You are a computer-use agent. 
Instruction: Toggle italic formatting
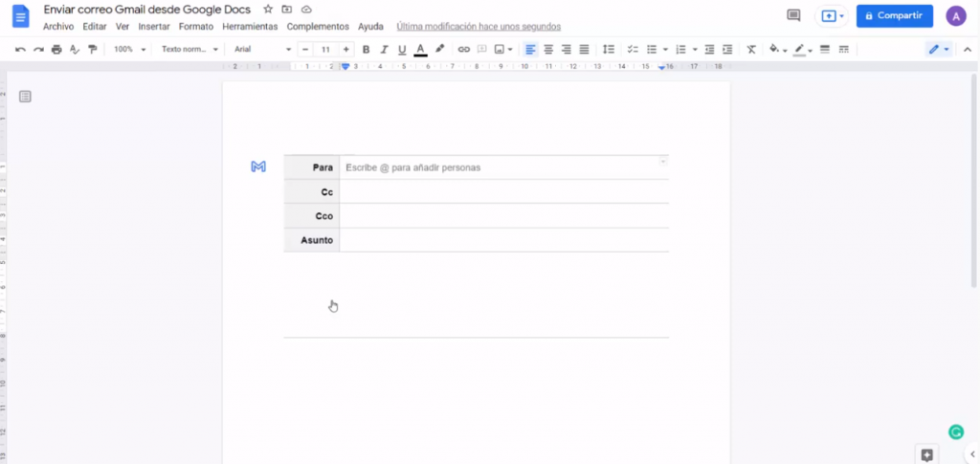(x=384, y=49)
